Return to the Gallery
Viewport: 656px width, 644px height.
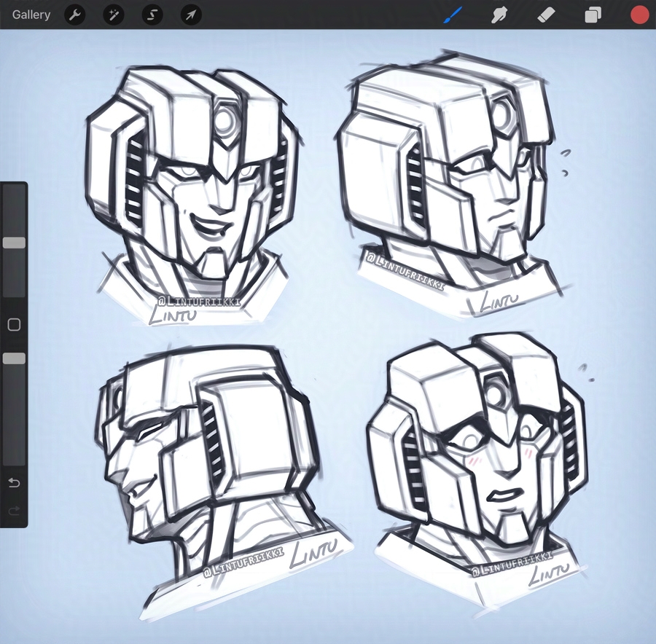[x=31, y=15]
